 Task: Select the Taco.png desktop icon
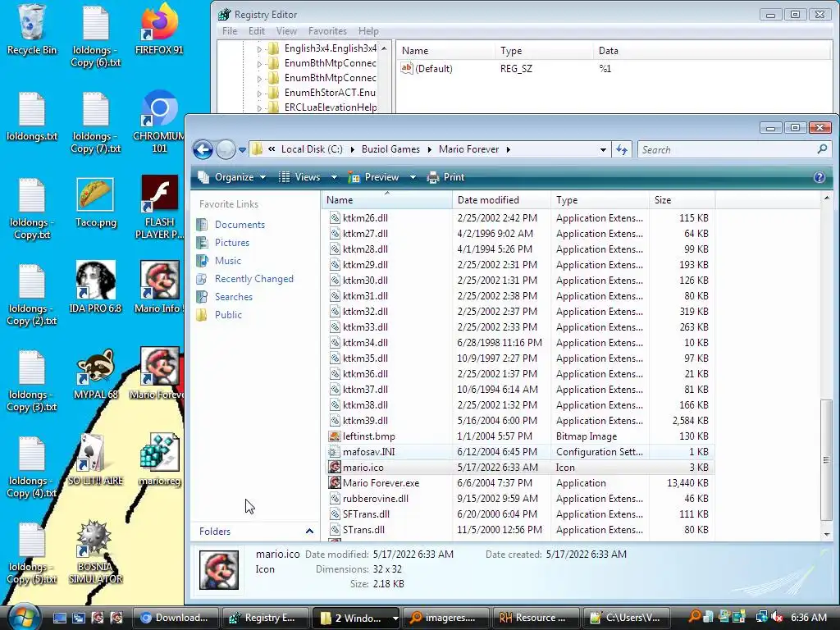point(95,203)
